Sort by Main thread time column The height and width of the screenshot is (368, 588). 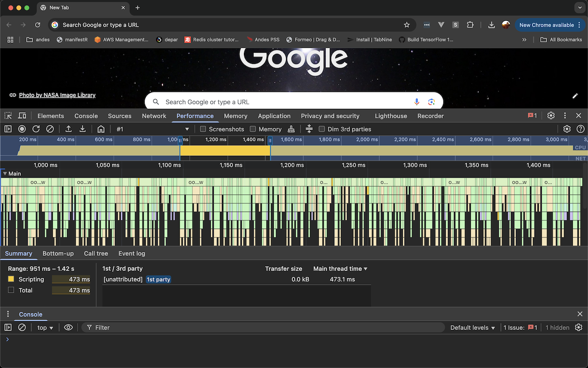pyautogui.click(x=340, y=269)
